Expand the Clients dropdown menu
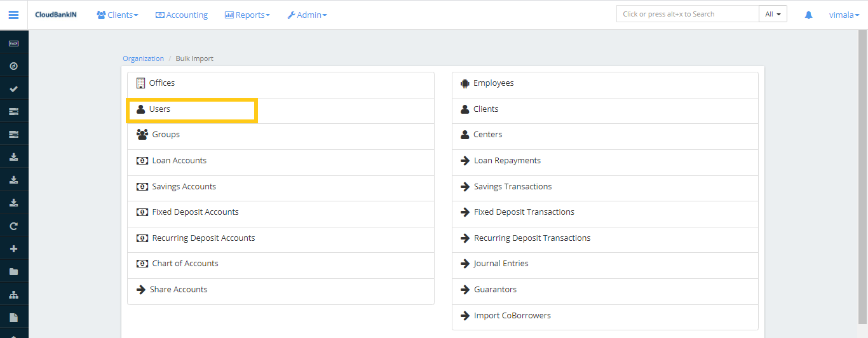This screenshot has width=868, height=338. tap(118, 15)
